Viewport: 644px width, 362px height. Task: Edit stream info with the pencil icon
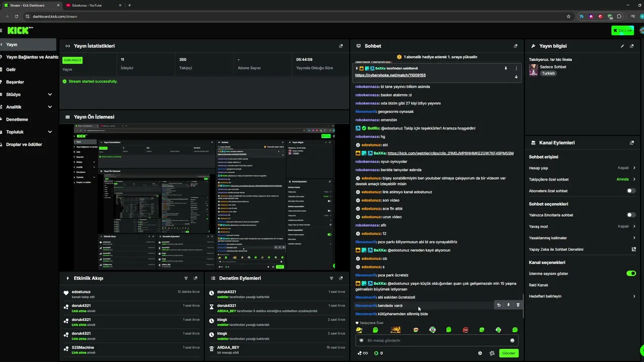coord(622,46)
